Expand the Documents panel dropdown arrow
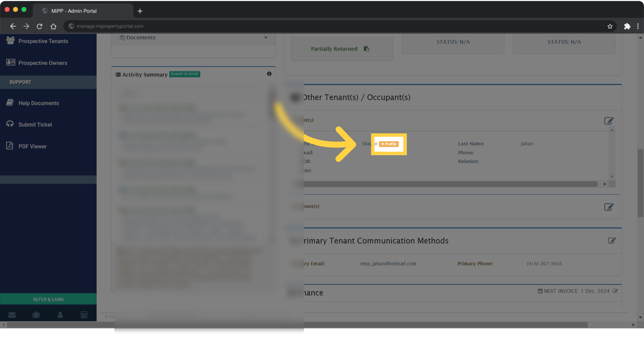The height and width of the screenshot is (362, 644). click(x=266, y=38)
